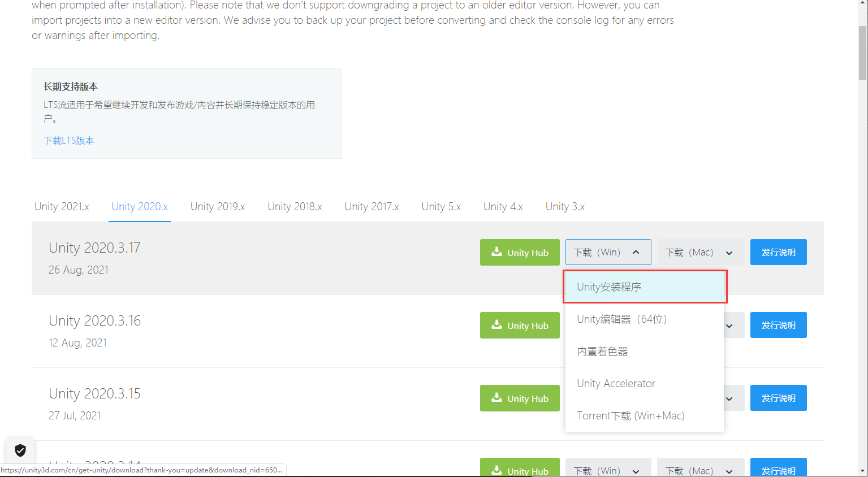
Task: Click 发行说明 for Unity 2020.3.17
Action: (x=778, y=252)
